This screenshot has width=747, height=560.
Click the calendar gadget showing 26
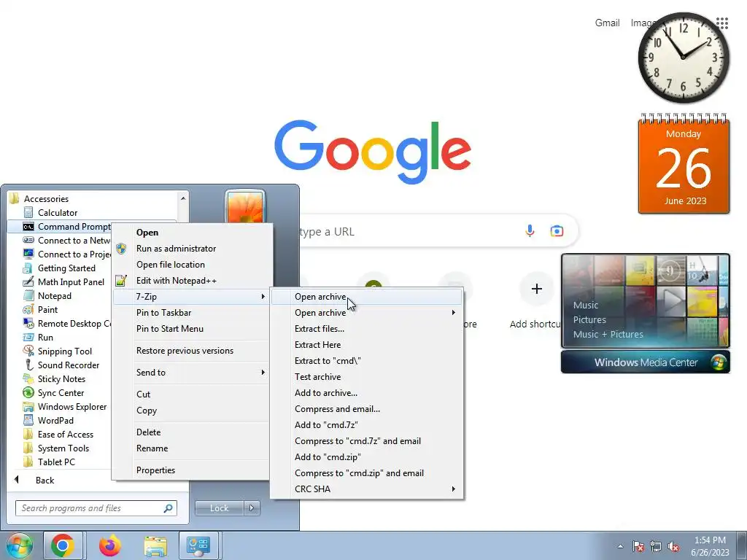(684, 163)
